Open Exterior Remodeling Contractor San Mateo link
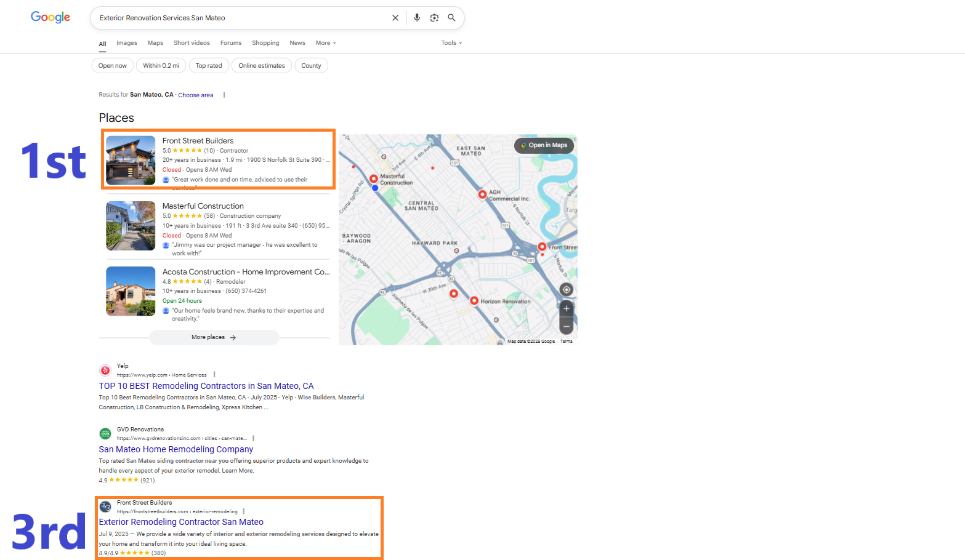The height and width of the screenshot is (560, 965). point(181,522)
